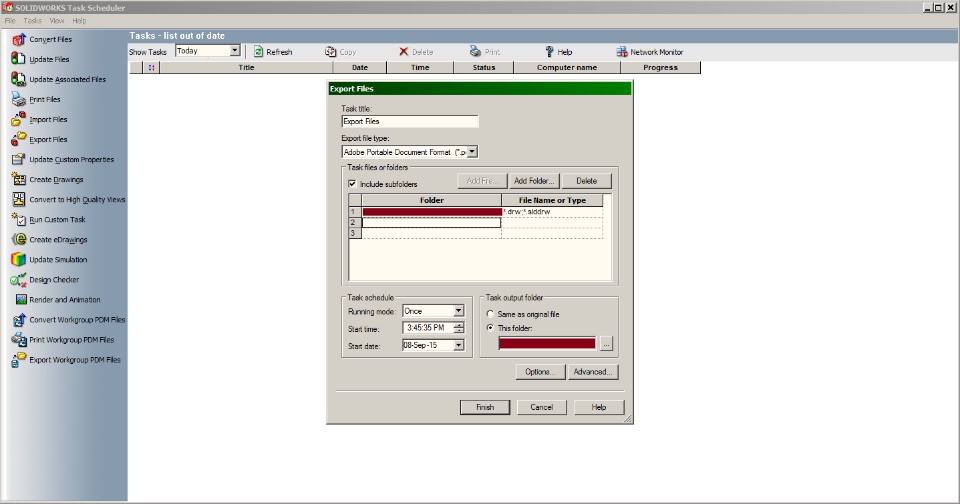The height and width of the screenshot is (504, 960).
Task: Click the Finish button
Action: pyautogui.click(x=485, y=407)
